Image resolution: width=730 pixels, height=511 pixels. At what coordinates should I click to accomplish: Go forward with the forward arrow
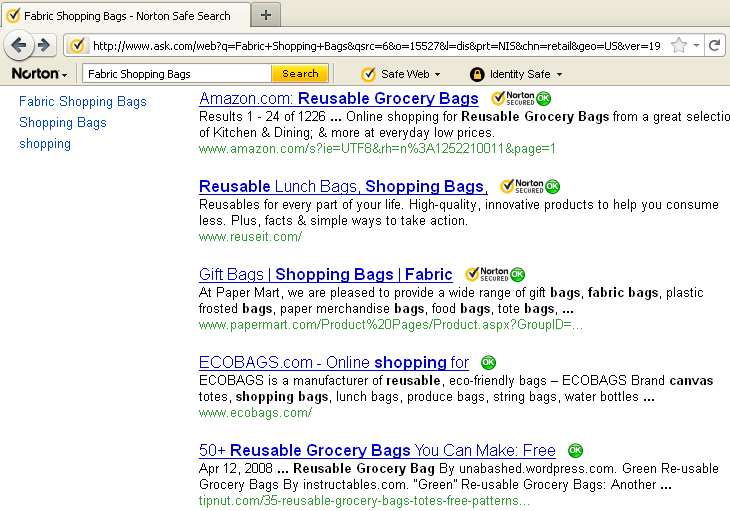tap(44, 46)
